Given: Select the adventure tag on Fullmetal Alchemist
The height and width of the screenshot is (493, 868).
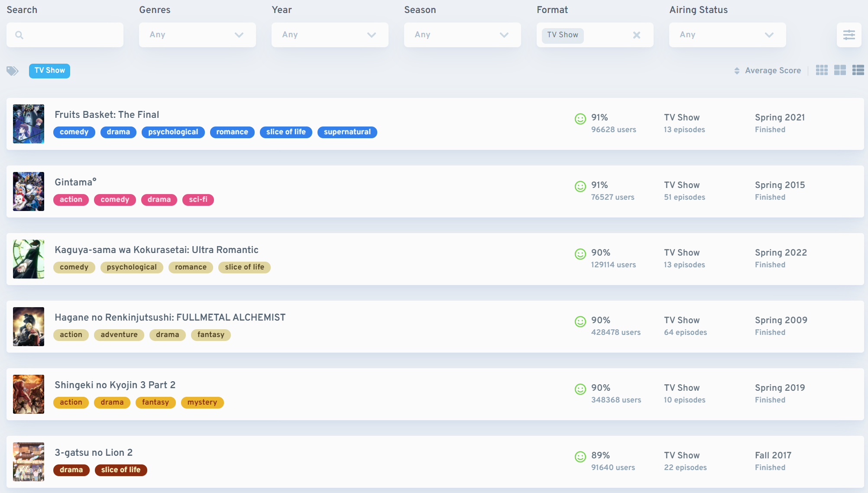Looking at the screenshot, I should pos(119,335).
